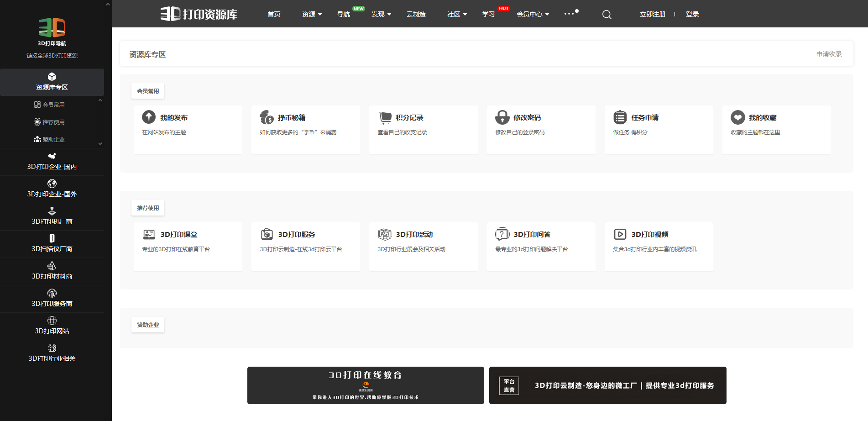868x421 pixels.
Task: Click the 3D打印资源库 header logo
Action: coord(199,14)
